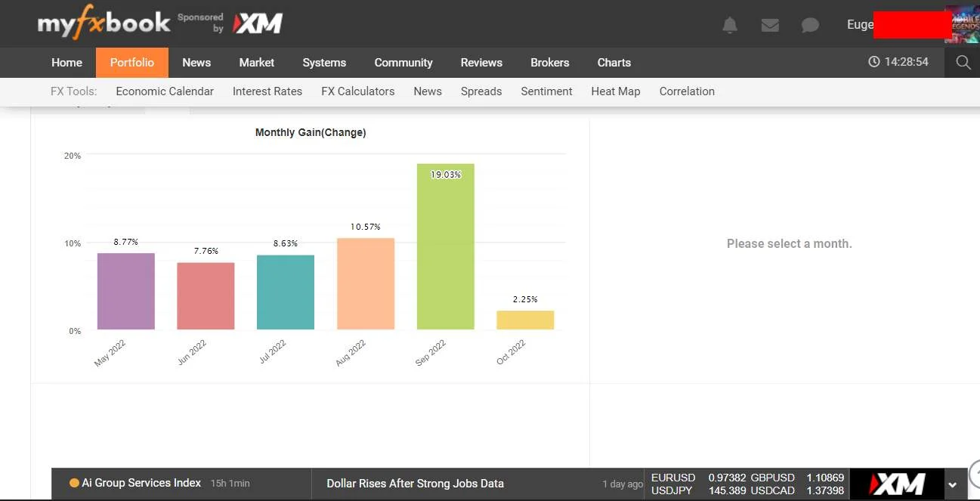Click the Please select a month message
The height and width of the screenshot is (501, 980).
[x=789, y=243]
